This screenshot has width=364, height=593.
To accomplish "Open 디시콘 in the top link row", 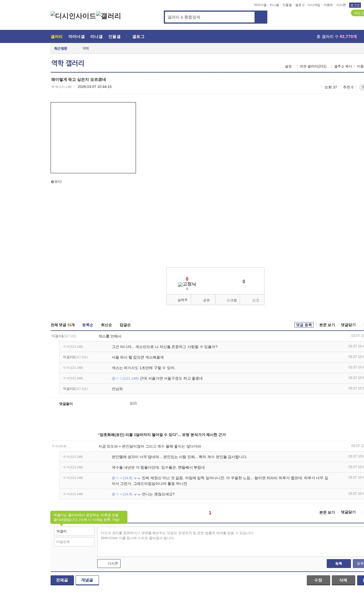I will 341,5.
